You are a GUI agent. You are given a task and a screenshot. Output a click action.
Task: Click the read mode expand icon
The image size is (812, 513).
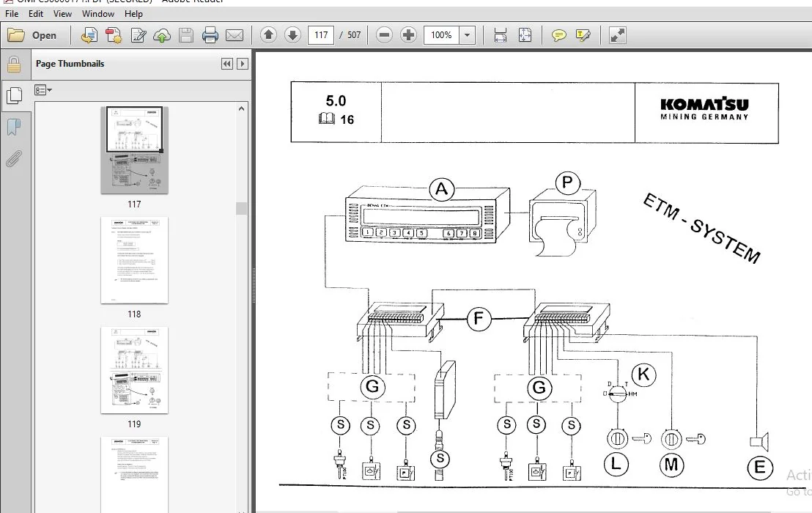pyautogui.click(x=618, y=35)
